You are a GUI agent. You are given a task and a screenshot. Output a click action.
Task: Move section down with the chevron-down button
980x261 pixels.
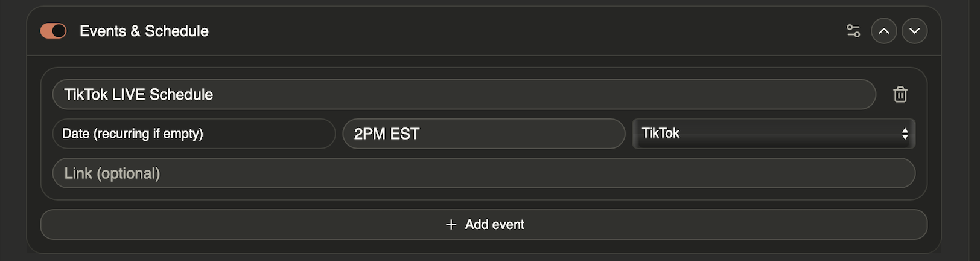[915, 31]
